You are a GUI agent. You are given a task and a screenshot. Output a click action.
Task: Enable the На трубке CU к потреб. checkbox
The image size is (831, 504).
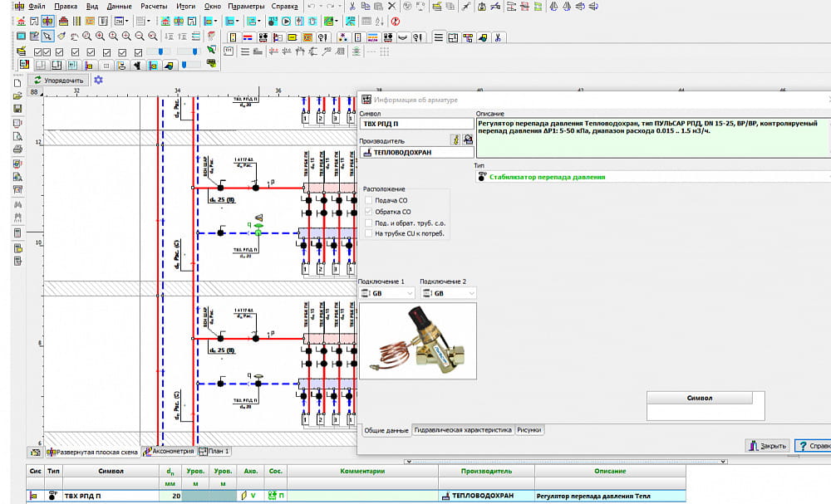tap(369, 233)
